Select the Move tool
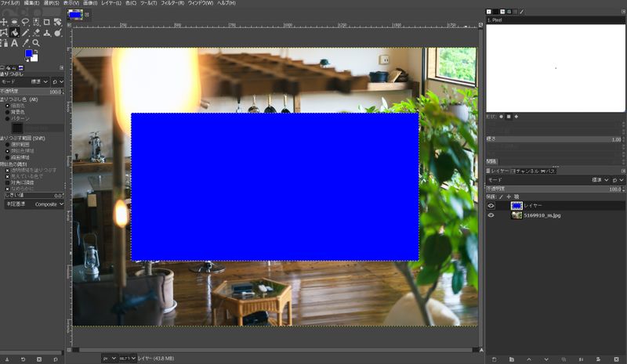This screenshot has width=627, height=364. 4,22
